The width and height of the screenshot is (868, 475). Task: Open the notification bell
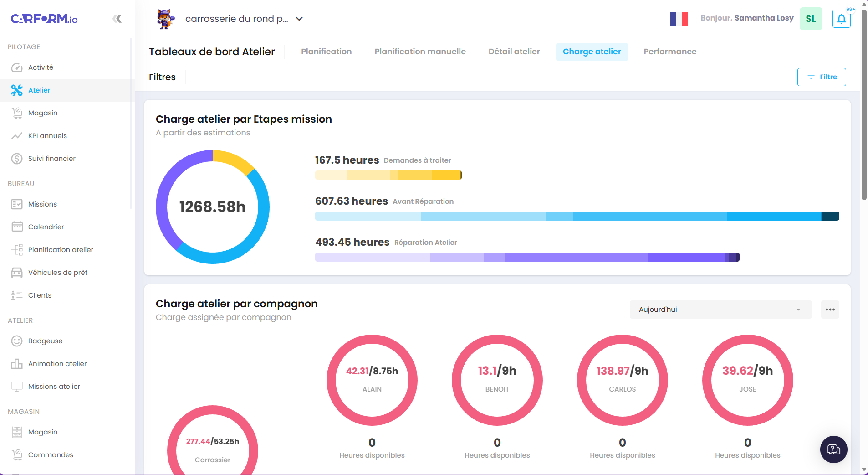coord(841,19)
